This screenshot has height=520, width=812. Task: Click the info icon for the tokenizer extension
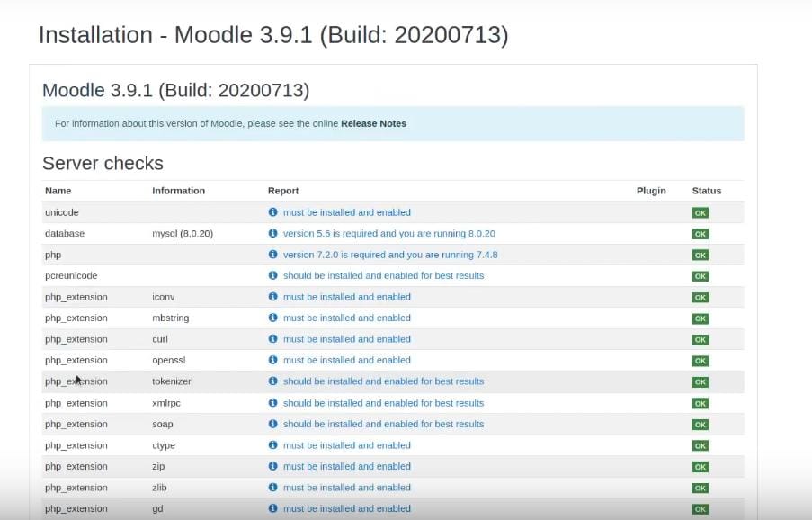273,381
